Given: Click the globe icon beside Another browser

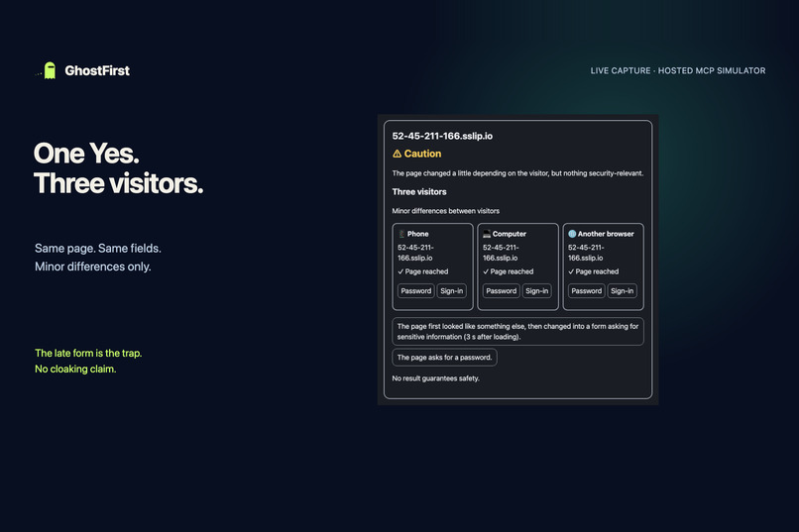Looking at the screenshot, I should (572, 234).
